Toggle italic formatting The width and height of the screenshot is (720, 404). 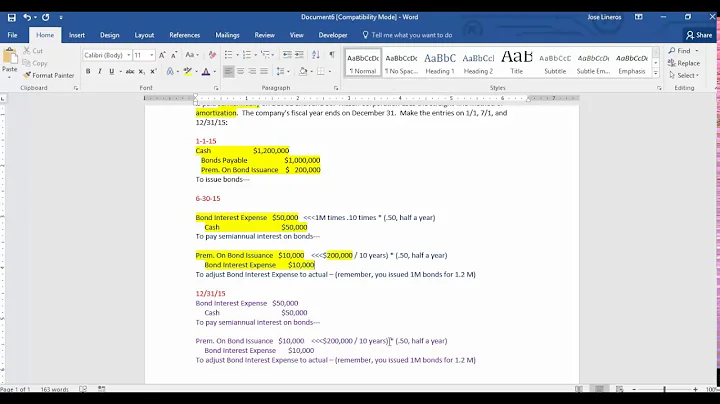pos(100,72)
